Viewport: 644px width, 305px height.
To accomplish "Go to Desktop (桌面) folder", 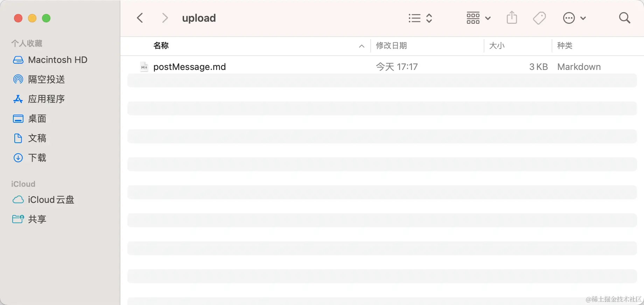I will pyautogui.click(x=37, y=119).
